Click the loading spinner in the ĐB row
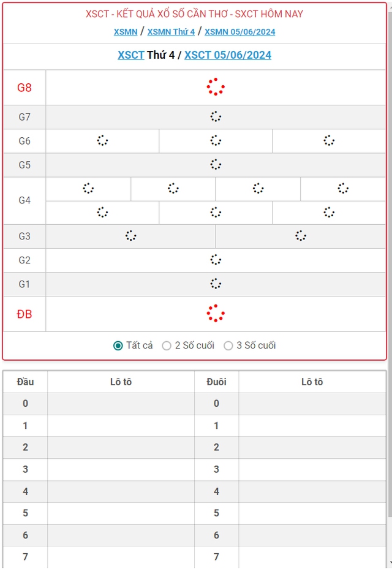Screen dimensions: 392x577 point(216,314)
